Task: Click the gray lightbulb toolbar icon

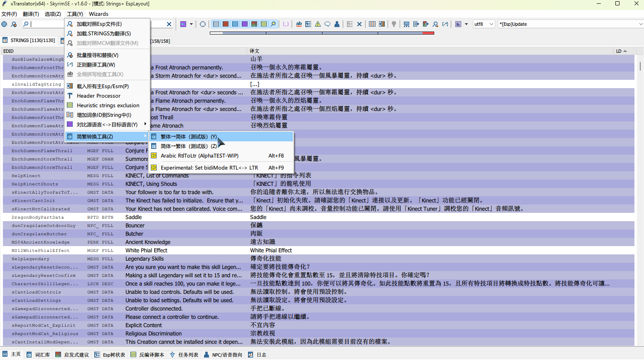Action: [394, 24]
